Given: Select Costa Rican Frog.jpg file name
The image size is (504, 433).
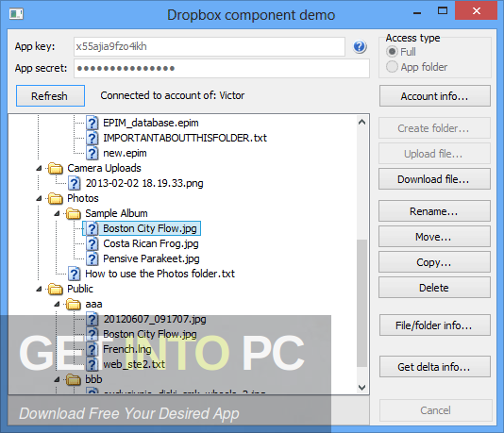Looking at the screenshot, I should click(151, 243).
